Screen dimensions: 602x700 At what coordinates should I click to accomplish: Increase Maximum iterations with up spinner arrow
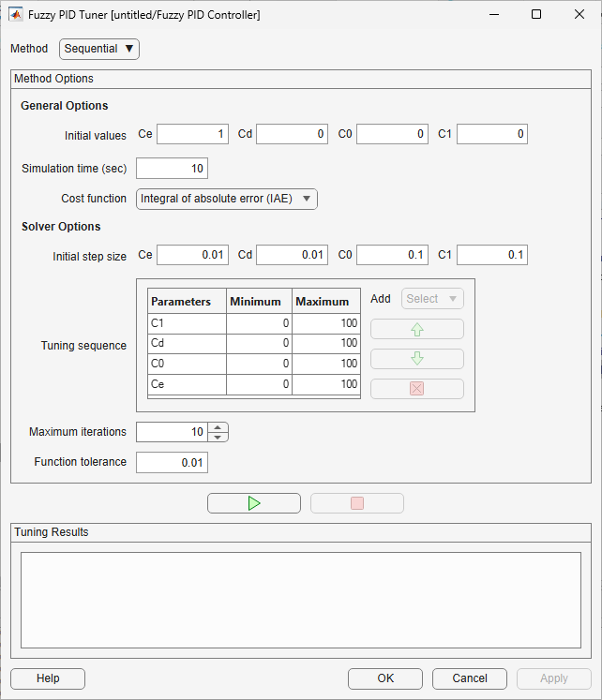click(x=218, y=427)
